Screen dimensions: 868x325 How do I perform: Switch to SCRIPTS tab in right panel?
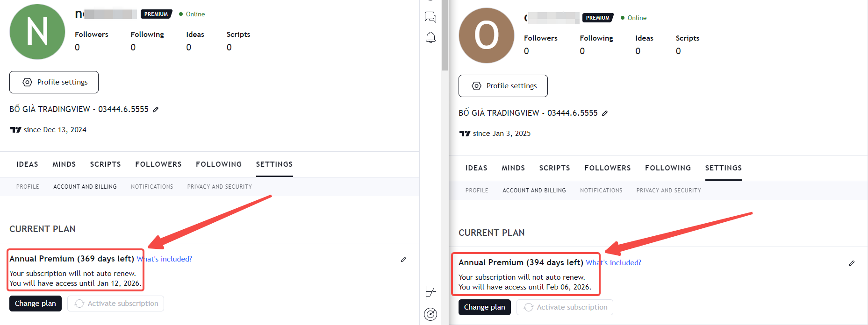pyautogui.click(x=555, y=168)
